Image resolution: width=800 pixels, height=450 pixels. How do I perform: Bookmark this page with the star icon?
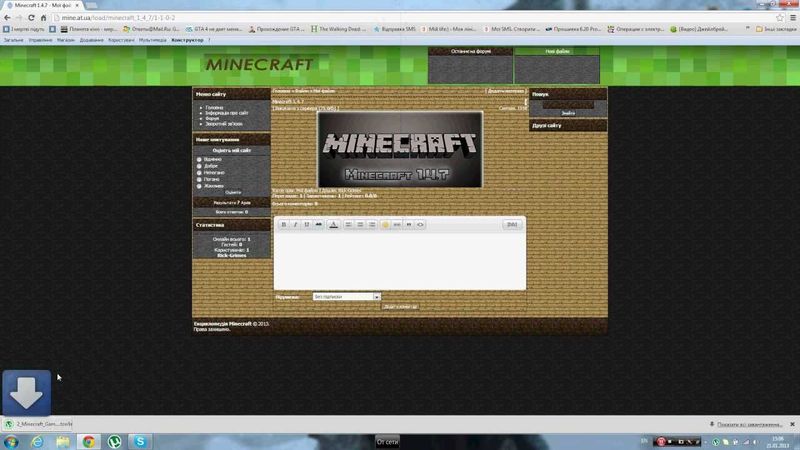pyautogui.click(x=780, y=17)
